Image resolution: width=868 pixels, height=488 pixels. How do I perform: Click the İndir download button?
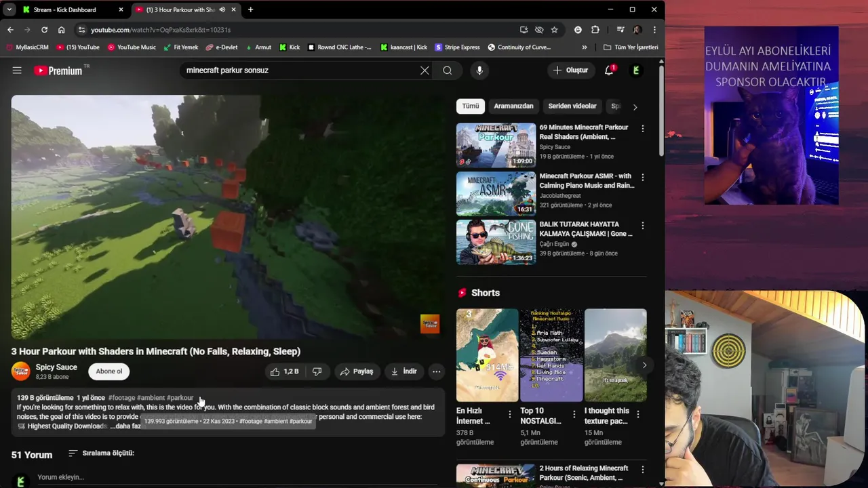(x=403, y=371)
